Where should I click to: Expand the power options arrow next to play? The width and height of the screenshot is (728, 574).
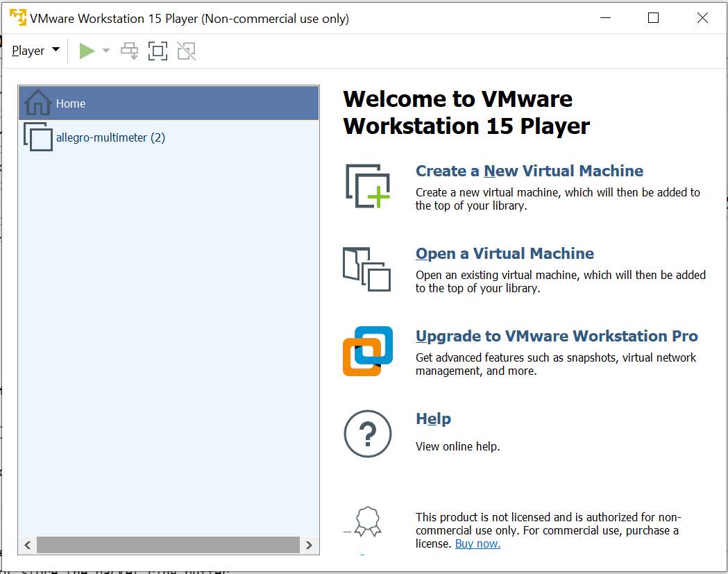click(106, 51)
